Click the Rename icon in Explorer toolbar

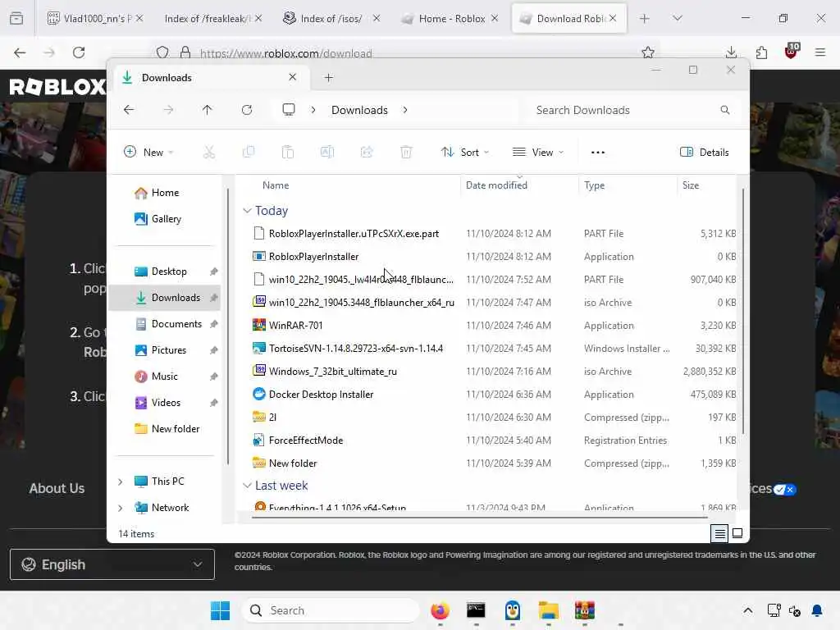point(327,152)
